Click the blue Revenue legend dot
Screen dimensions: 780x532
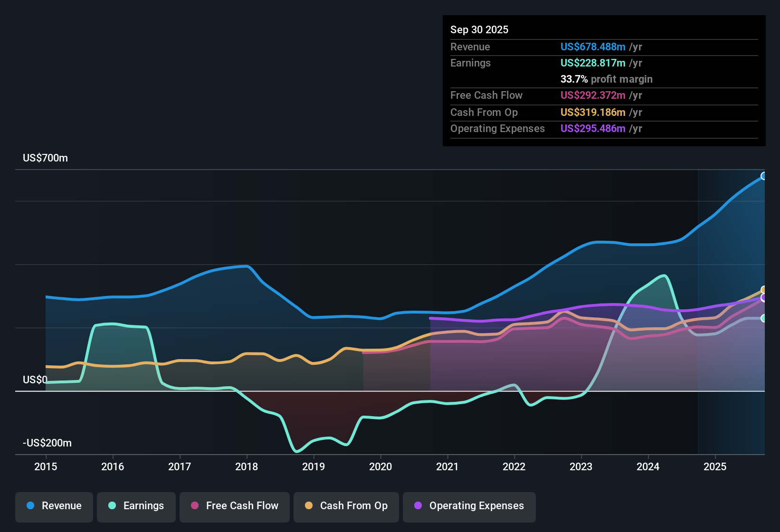tap(29, 506)
